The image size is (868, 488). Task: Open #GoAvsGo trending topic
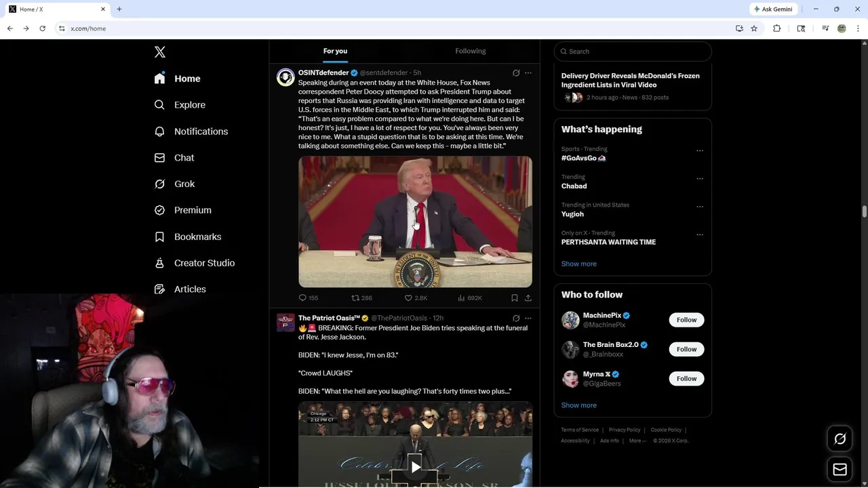[583, 158]
